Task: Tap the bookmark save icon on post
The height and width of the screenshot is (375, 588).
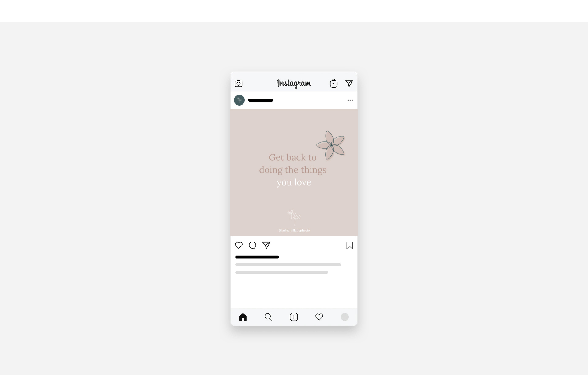Action: (x=349, y=245)
